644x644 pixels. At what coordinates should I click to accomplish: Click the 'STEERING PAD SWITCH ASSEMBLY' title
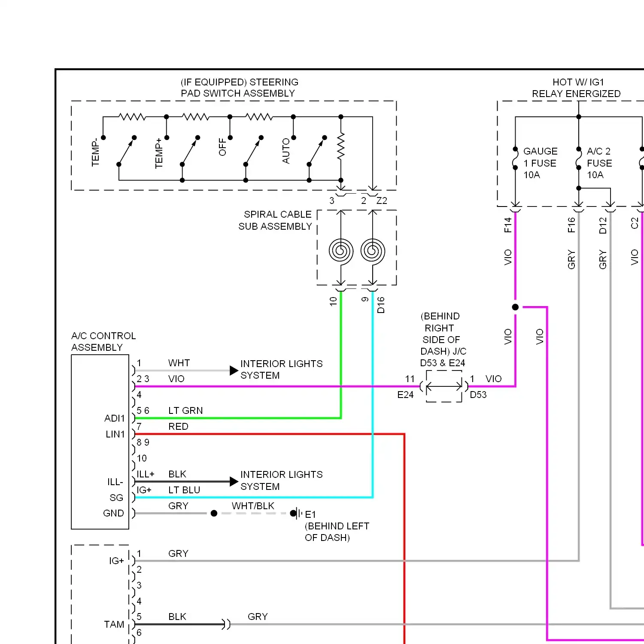240,88
